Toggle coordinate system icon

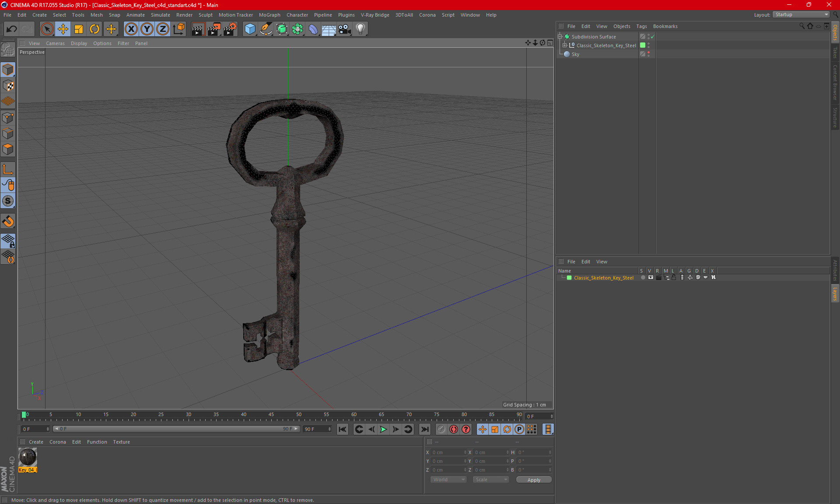point(178,29)
